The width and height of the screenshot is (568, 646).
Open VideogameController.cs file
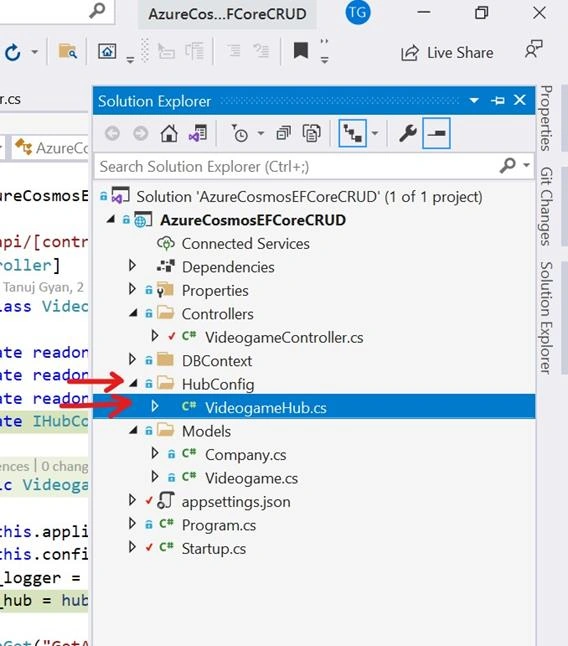(284, 338)
